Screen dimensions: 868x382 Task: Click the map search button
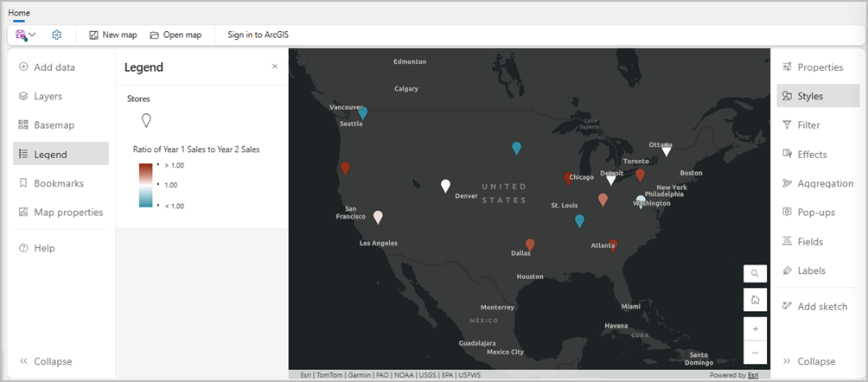tap(755, 273)
